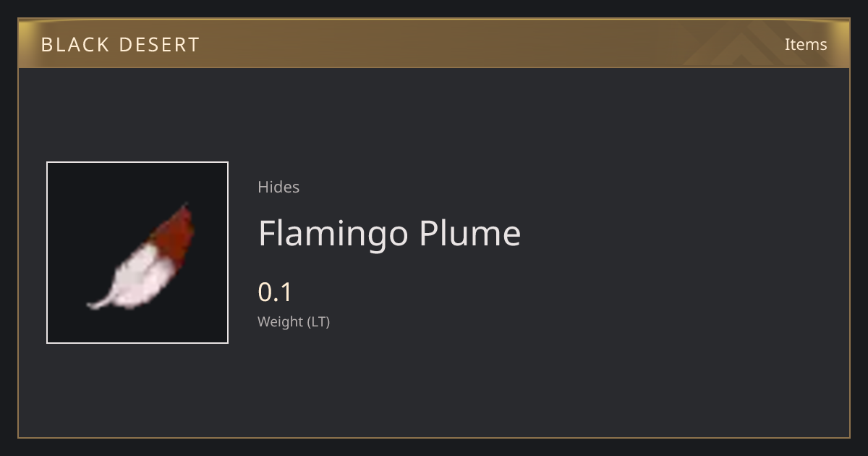This screenshot has height=456, width=868.
Task: Open the Items section link
Action: 806,44
